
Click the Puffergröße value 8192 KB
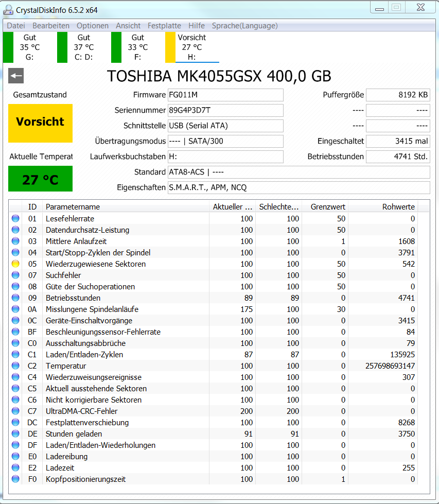click(x=398, y=95)
